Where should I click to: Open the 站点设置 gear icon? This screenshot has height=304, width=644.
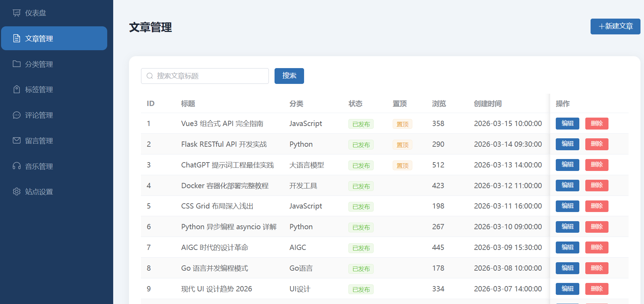click(x=17, y=192)
